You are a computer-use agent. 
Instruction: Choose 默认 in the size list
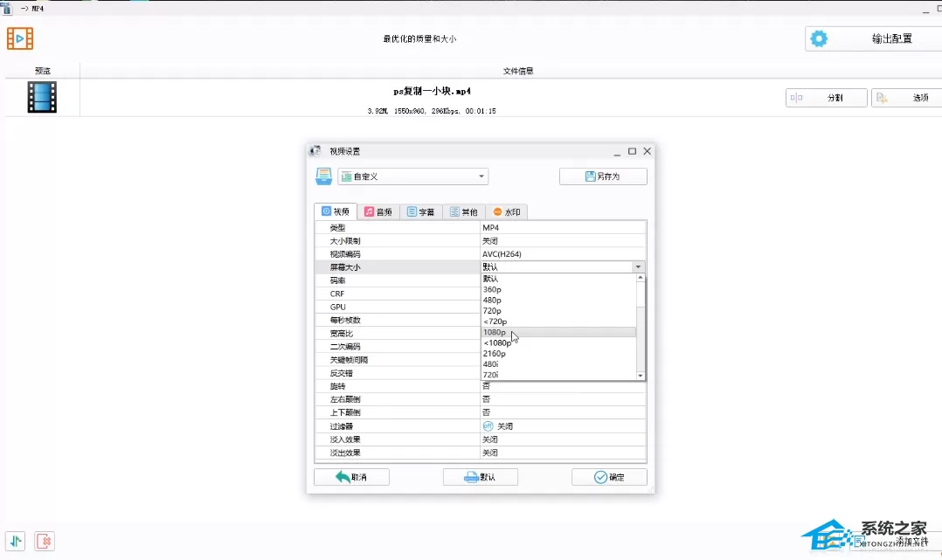(491, 279)
